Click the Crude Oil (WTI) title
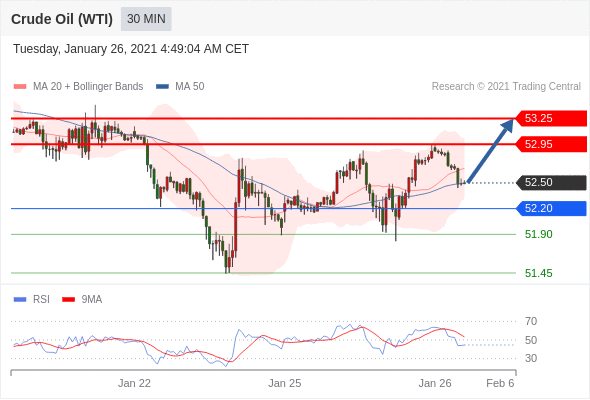Screen dimensions: 590x400 (62, 19)
